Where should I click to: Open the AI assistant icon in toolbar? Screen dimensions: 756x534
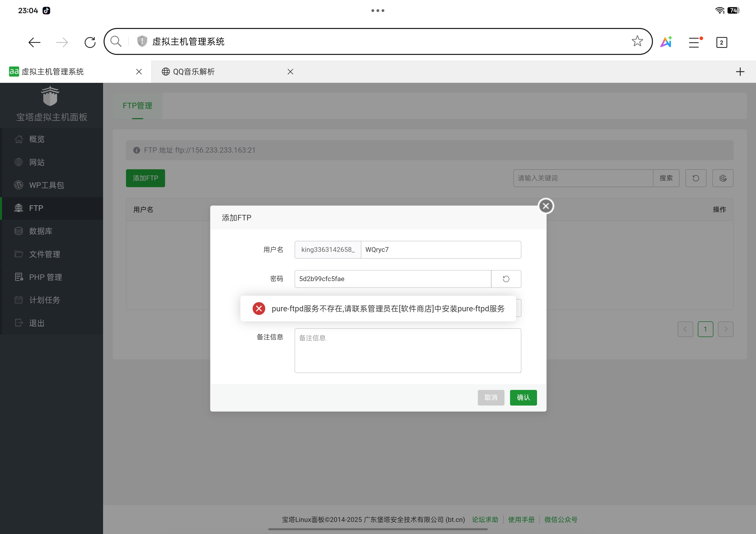(x=666, y=42)
